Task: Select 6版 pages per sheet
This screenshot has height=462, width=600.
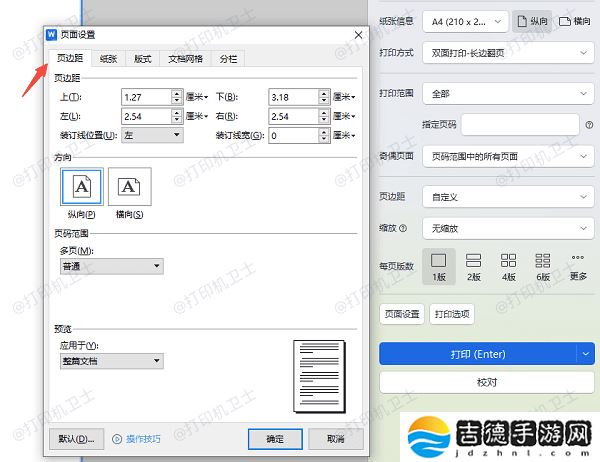Action: pyautogui.click(x=543, y=267)
